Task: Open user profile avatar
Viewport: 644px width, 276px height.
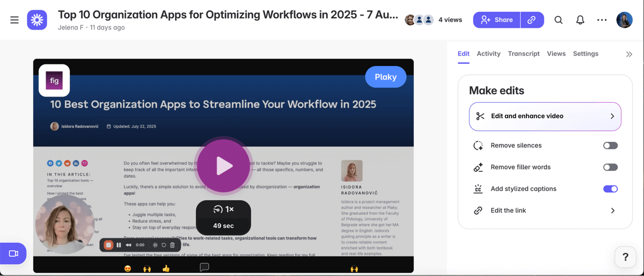Action: point(624,20)
